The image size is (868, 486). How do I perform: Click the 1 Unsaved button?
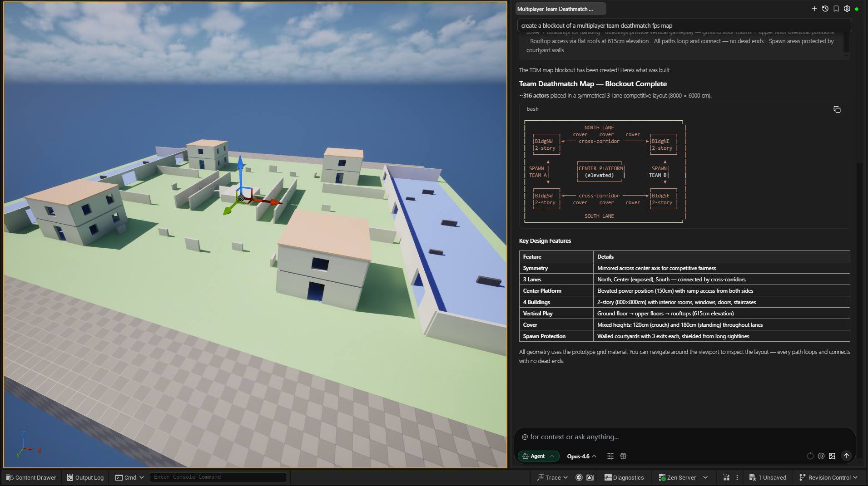click(768, 477)
